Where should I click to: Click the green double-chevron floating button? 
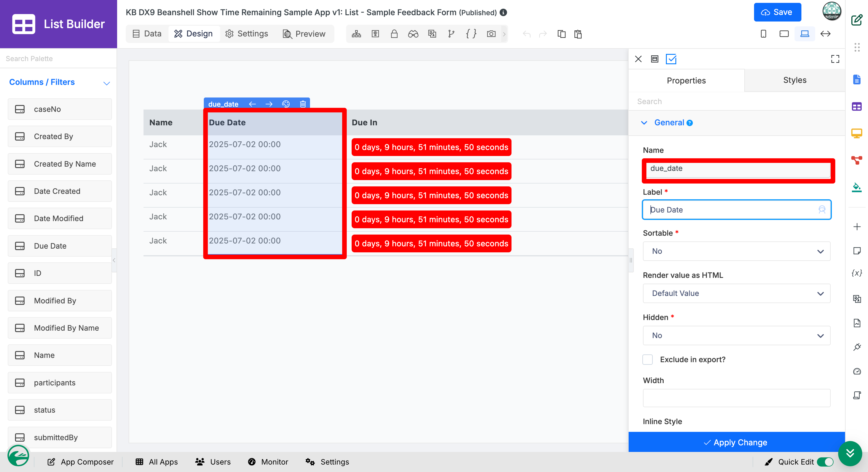click(850, 453)
